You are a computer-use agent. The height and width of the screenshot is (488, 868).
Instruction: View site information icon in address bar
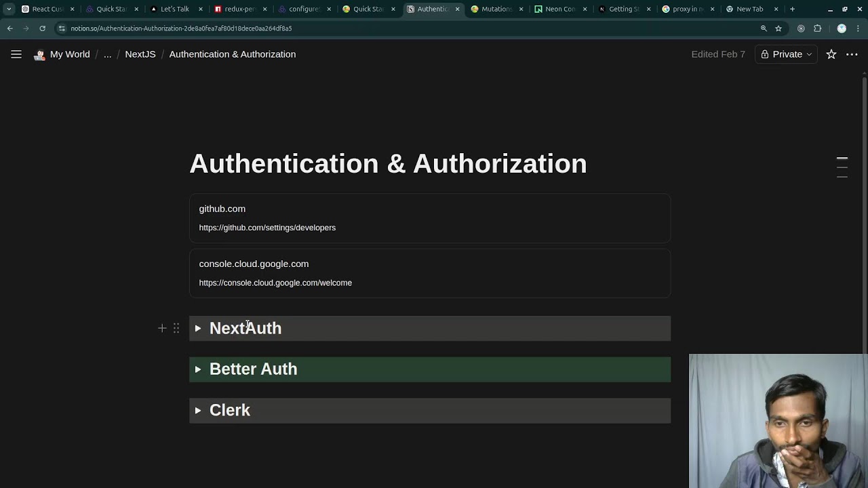(x=62, y=28)
